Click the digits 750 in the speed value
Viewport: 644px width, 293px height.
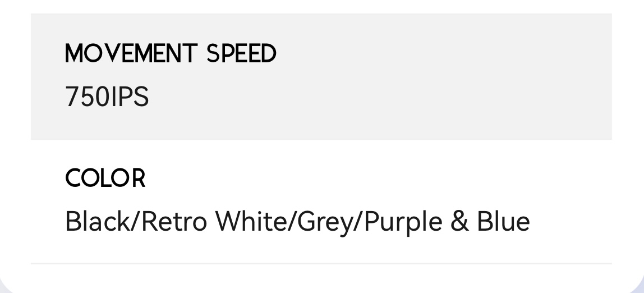pos(87,97)
